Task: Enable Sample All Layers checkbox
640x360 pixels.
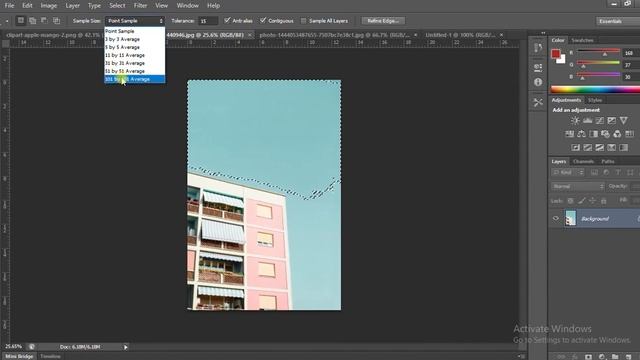Action: (x=303, y=20)
